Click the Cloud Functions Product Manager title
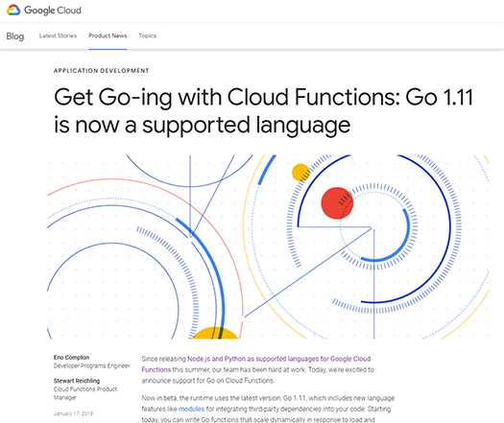Screen dimensions: 504x423 (x=85, y=393)
